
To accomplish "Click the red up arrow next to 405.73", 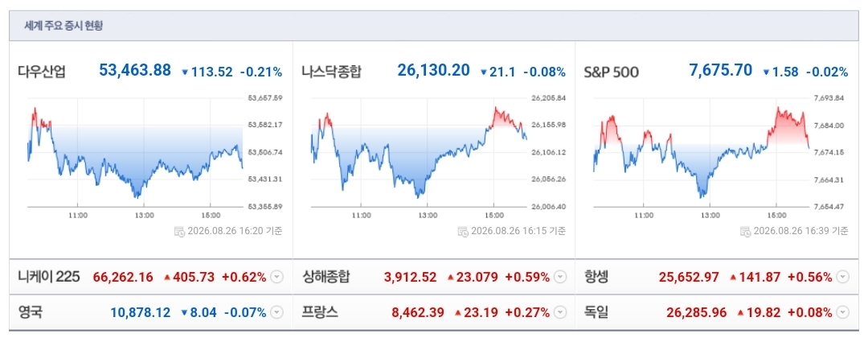I will (x=167, y=277).
